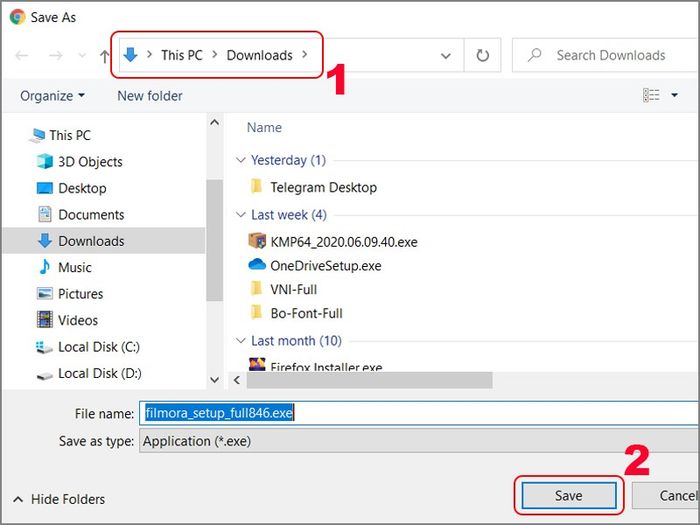Click the KMP64 installer icon

[x=257, y=241]
